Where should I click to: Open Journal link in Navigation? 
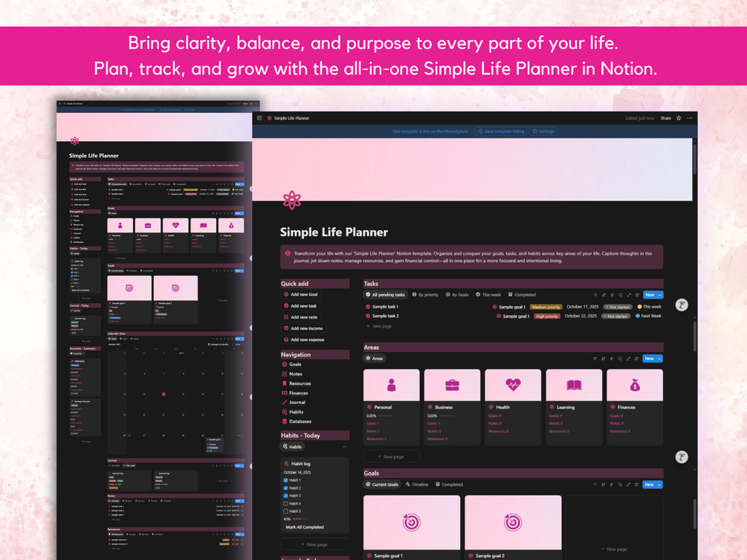pos(294,403)
